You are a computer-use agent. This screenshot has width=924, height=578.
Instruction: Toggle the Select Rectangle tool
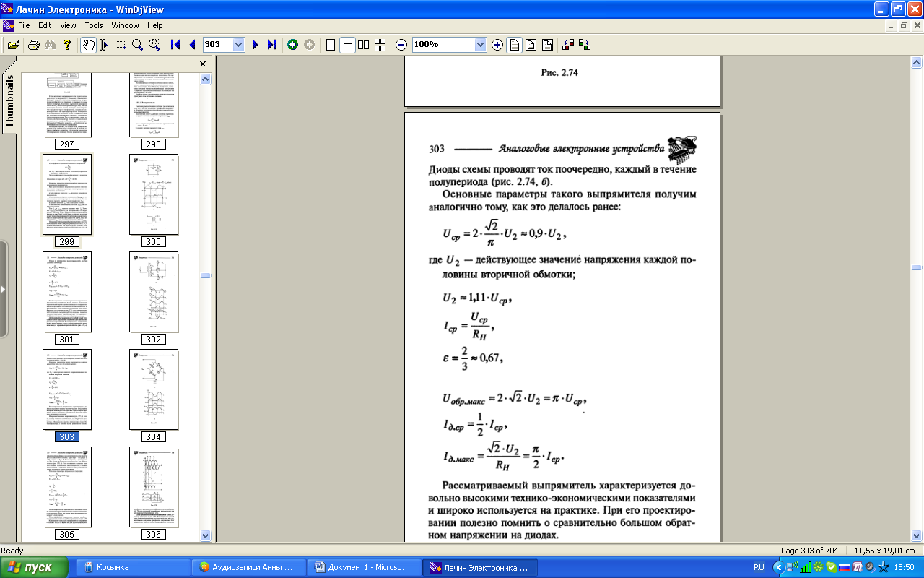point(121,45)
